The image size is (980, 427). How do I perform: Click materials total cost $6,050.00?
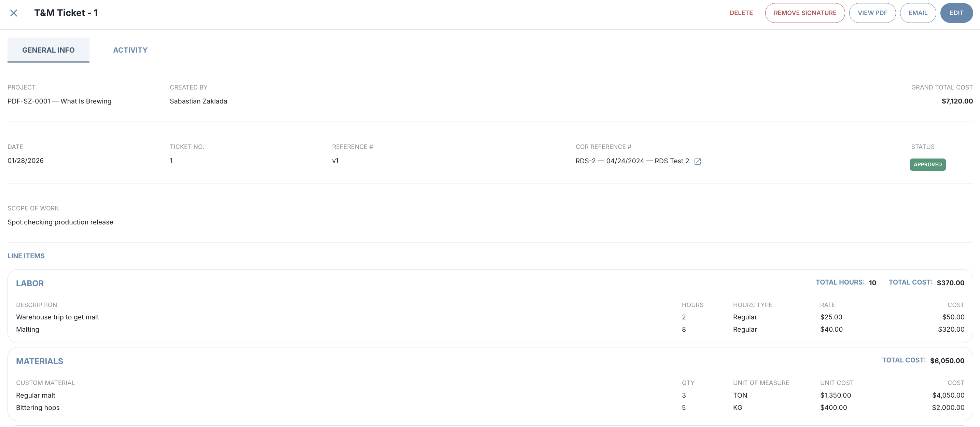coord(947,361)
